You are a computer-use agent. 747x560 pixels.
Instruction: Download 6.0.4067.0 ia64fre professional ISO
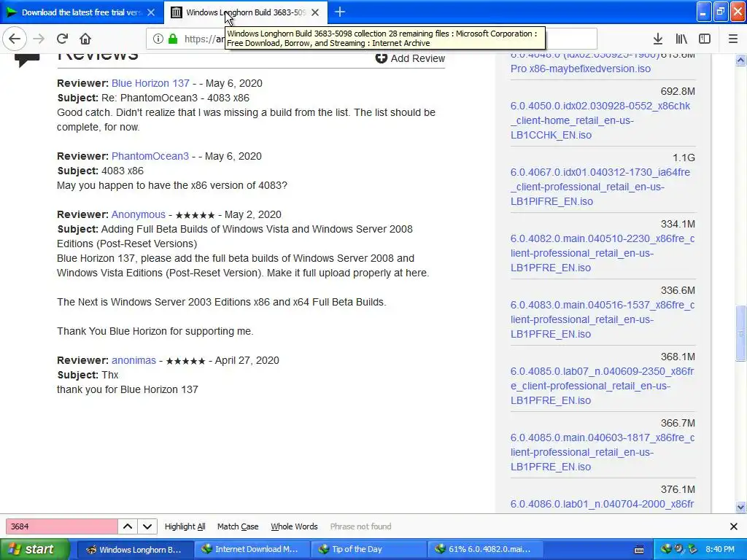(x=600, y=187)
